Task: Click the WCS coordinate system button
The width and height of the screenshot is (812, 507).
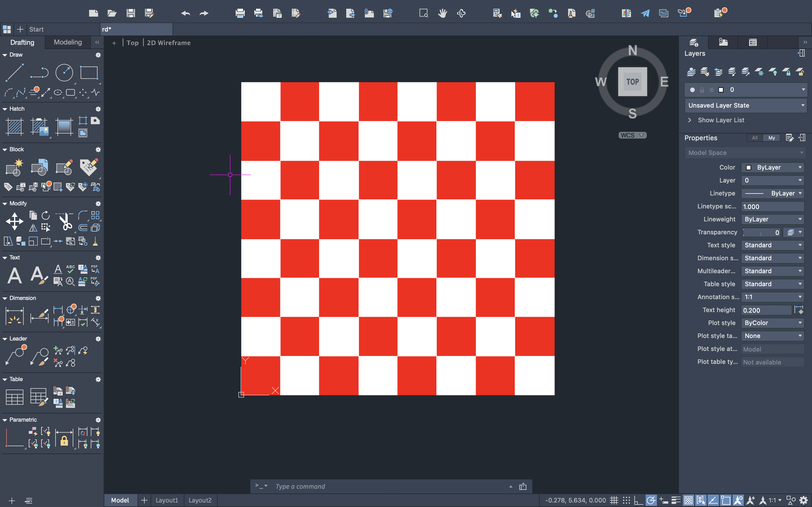Action: [632, 135]
